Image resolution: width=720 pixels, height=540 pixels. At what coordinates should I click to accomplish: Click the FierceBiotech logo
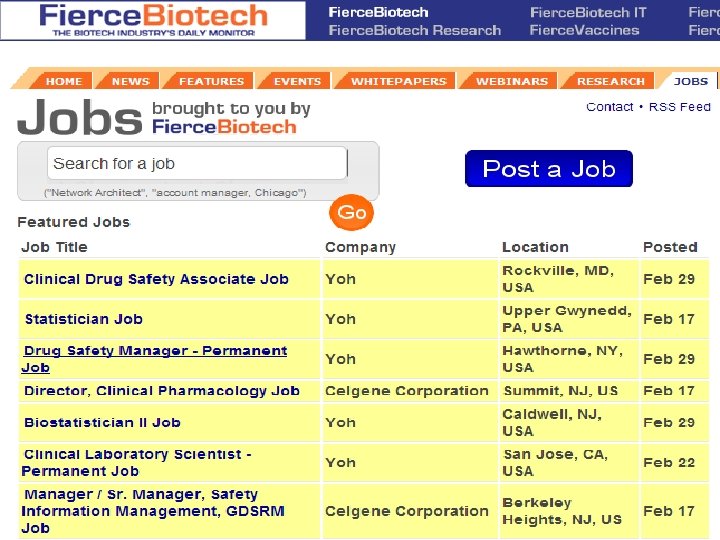pyautogui.click(x=153, y=20)
